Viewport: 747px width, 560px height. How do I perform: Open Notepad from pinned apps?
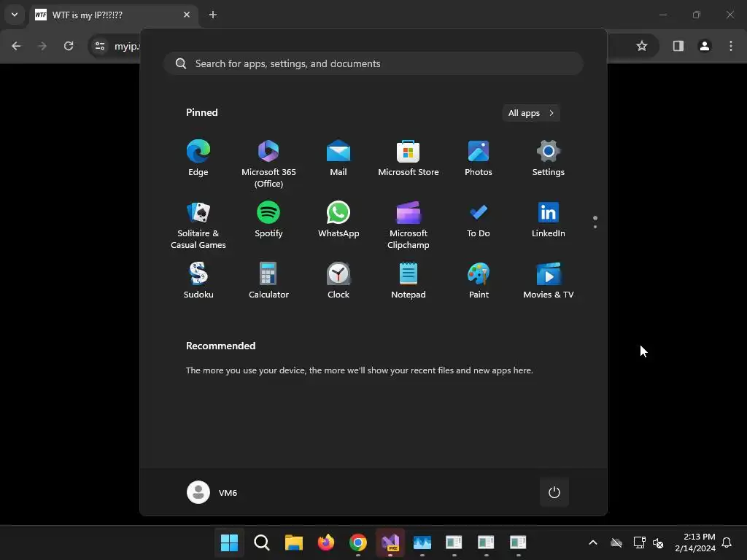pyautogui.click(x=409, y=281)
